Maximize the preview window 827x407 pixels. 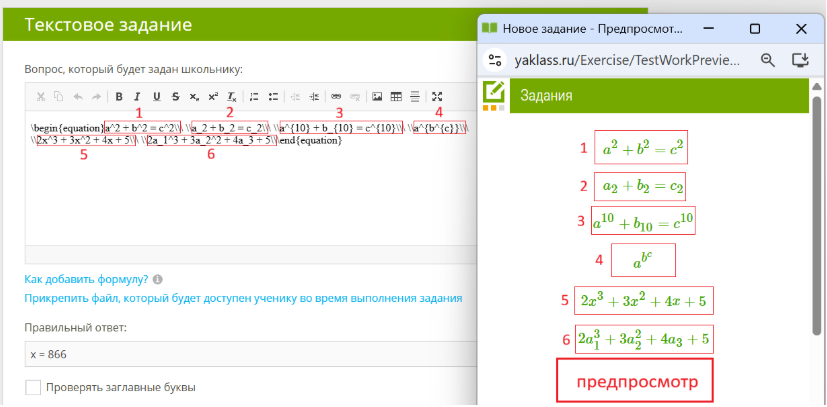point(755,29)
